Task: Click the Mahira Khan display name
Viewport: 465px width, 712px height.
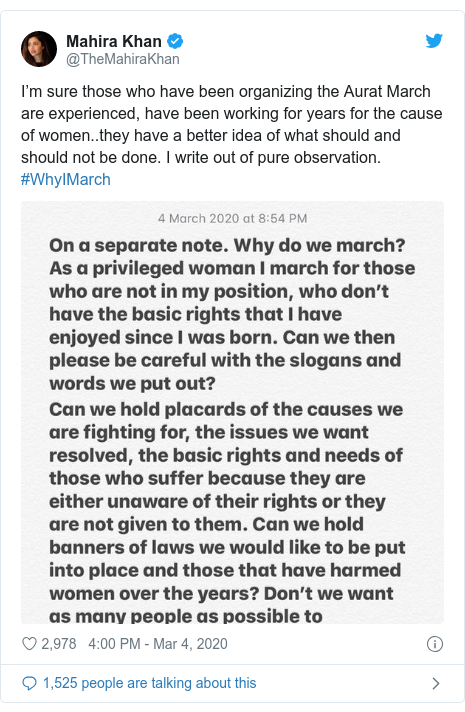Action: [x=114, y=41]
